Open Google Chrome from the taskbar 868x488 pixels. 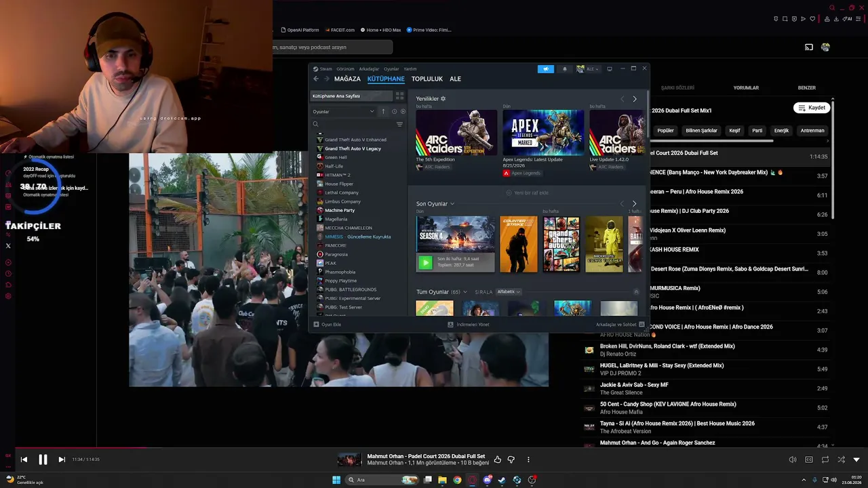[x=457, y=480]
